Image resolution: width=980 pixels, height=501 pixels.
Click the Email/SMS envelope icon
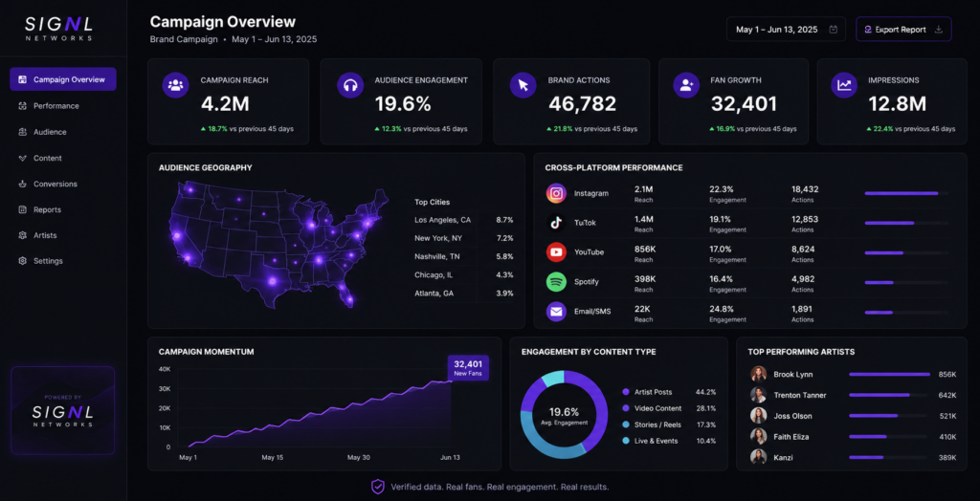[x=556, y=311]
